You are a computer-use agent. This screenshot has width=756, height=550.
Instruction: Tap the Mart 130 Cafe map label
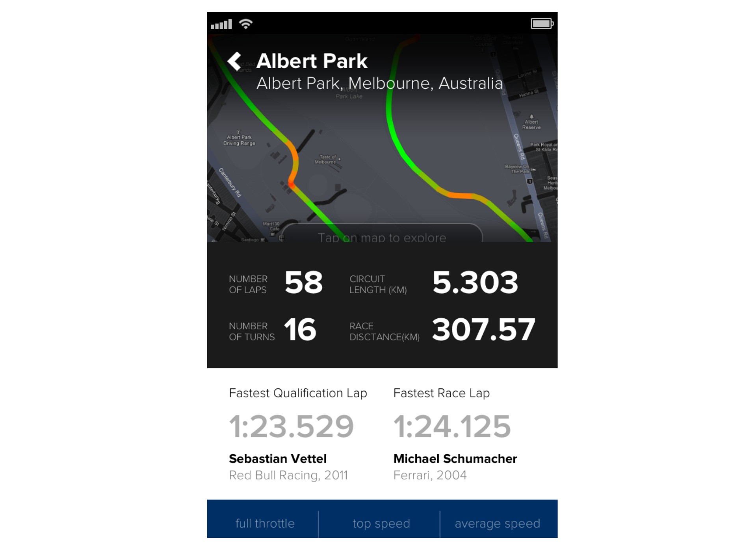272,226
